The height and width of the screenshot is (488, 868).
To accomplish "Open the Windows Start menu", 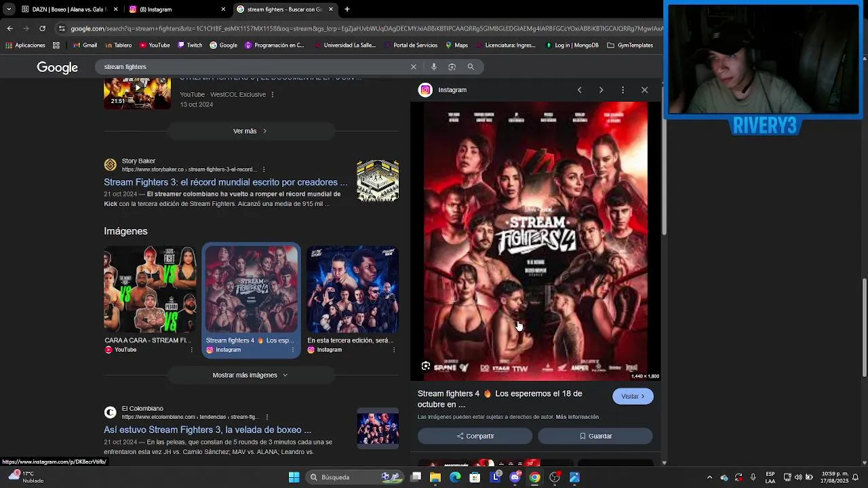I will coord(294,477).
